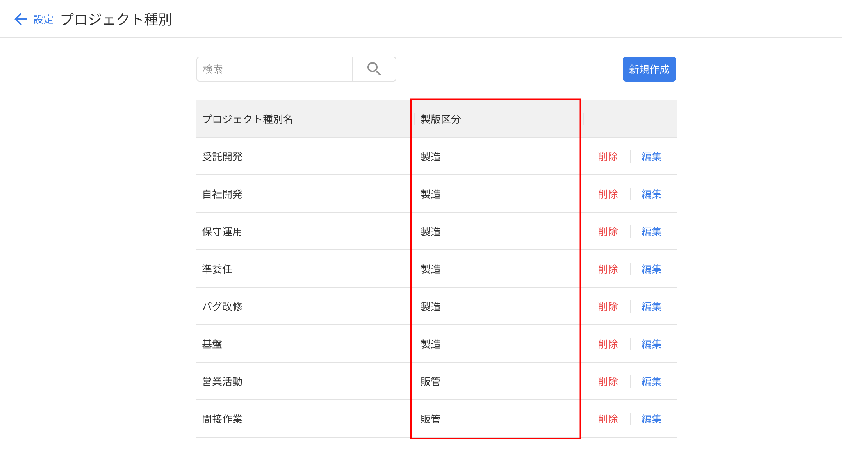Edit the 間接作業 row
The image size is (868, 475).
pyautogui.click(x=651, y=419)
